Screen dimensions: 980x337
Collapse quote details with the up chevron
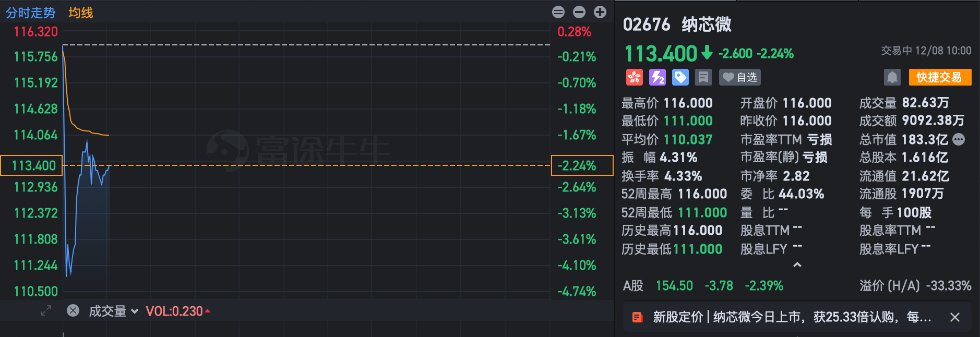coord(797,264)
